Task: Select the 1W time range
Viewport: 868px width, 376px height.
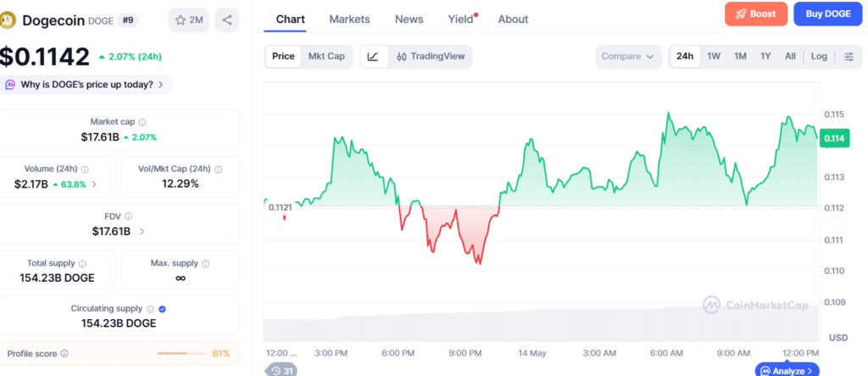Action: click(x=714, y=57)
